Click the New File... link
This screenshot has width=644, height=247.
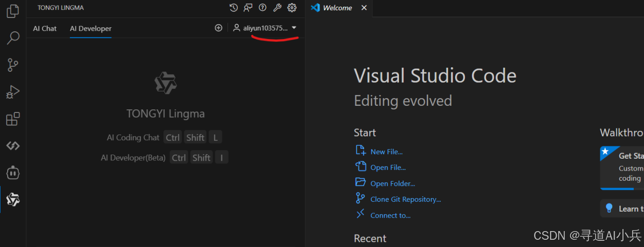pyautogui.click(x=387, y=151)
